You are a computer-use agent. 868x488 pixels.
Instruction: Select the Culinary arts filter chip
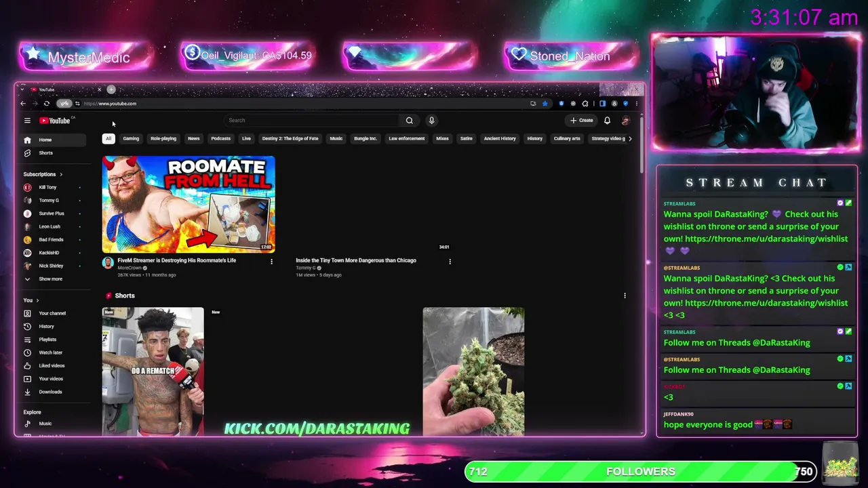[x=567, y=139]
